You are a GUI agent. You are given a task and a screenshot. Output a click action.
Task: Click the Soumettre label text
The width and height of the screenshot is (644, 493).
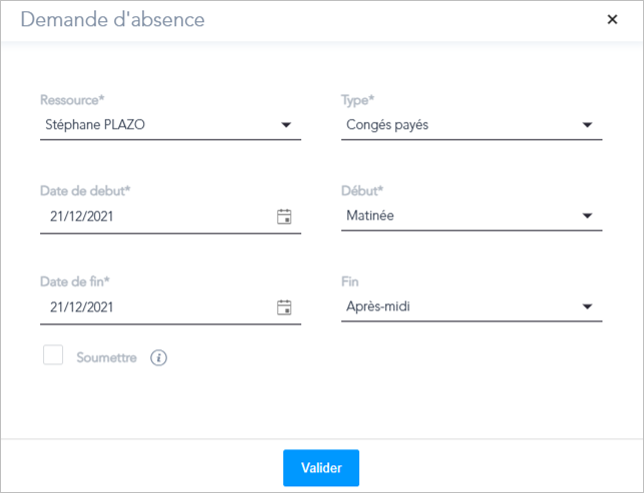[106, 358]
